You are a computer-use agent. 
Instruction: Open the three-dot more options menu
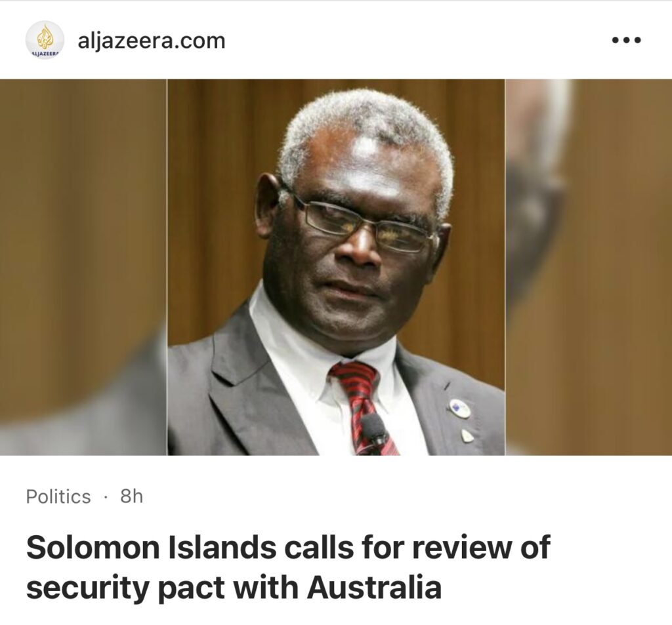(626, 40)
